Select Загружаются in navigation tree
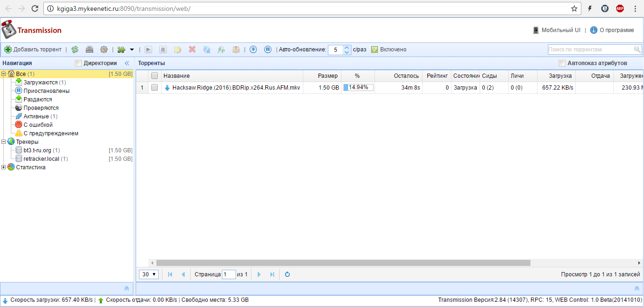The width and height of the screenshot is (644, 307). coord(41,83)
